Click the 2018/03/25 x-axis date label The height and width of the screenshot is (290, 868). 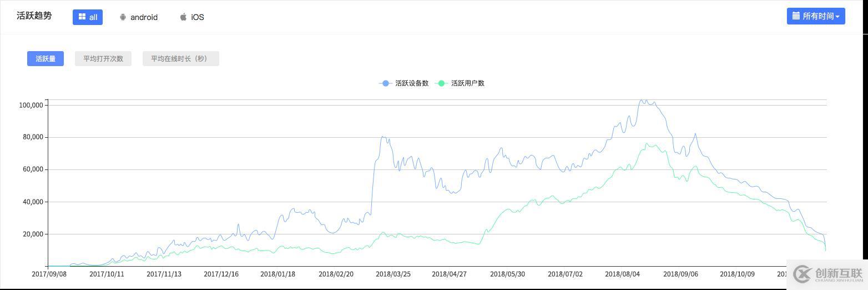(x=393, y=274)
